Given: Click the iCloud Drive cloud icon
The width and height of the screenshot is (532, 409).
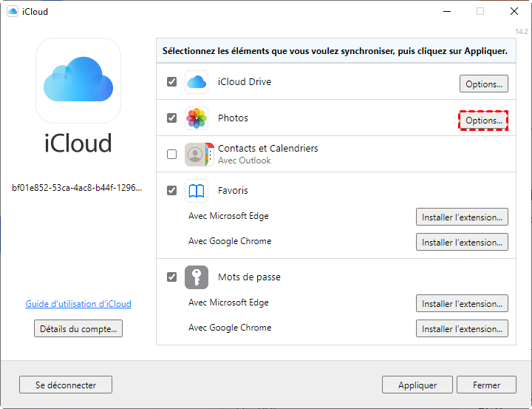Looking at the screenshot, I should (x=196, y=82).
